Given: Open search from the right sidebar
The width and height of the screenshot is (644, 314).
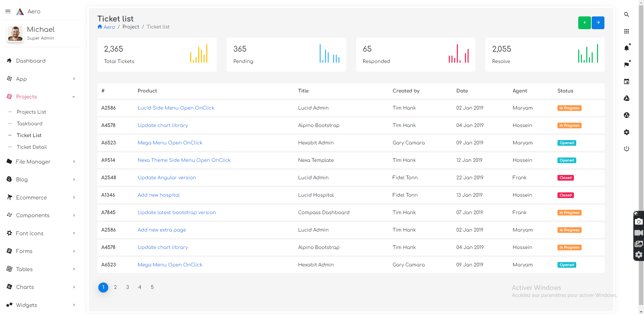Looking at the screenshot, I should [626, 14].
